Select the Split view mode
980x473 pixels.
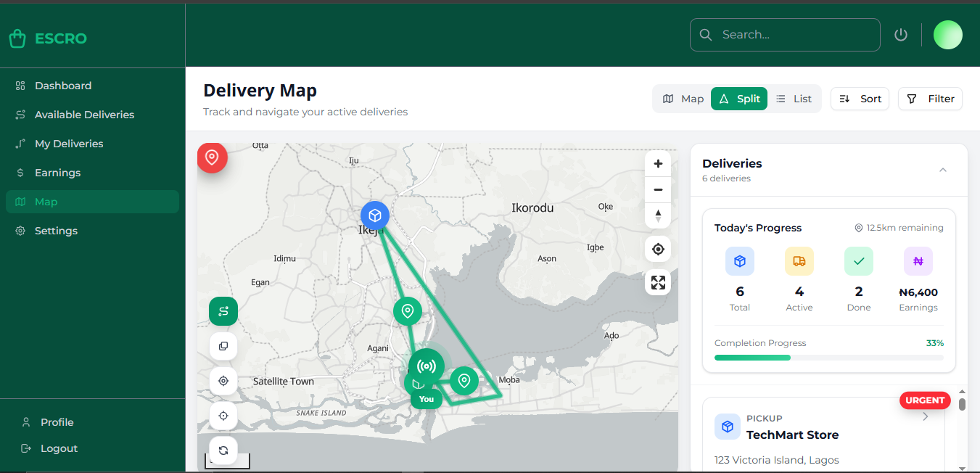[x=739, y=99]
